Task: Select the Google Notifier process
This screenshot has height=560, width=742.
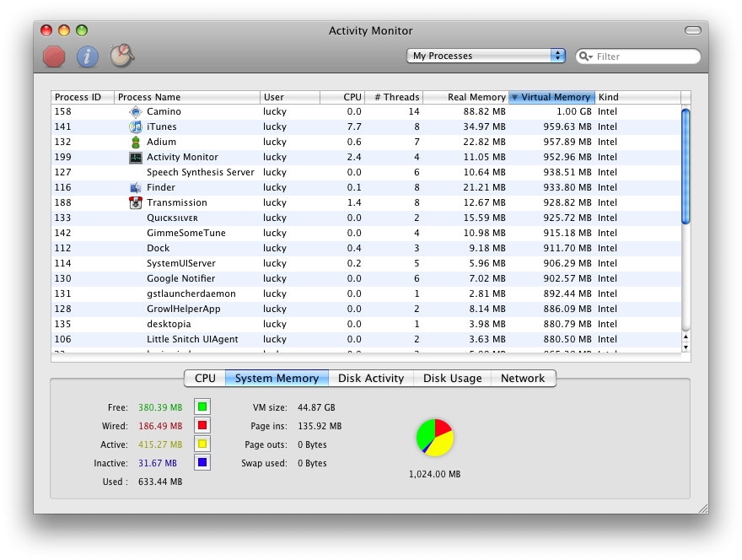Action: click(x=366, y=278)
